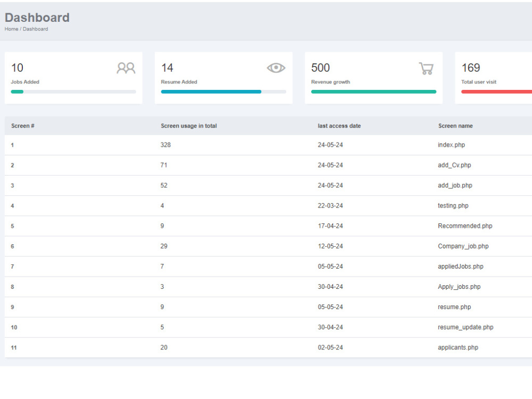This screenshot has width=532, height=399.
Task: Select the testing.php screen name
Action: 453,205
